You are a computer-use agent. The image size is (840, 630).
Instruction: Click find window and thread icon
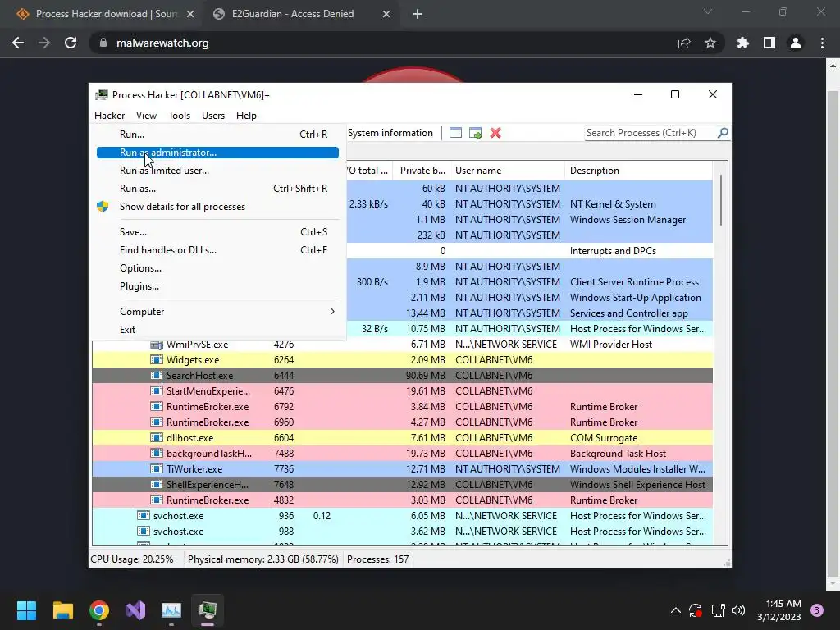click(x=475, y=133)
